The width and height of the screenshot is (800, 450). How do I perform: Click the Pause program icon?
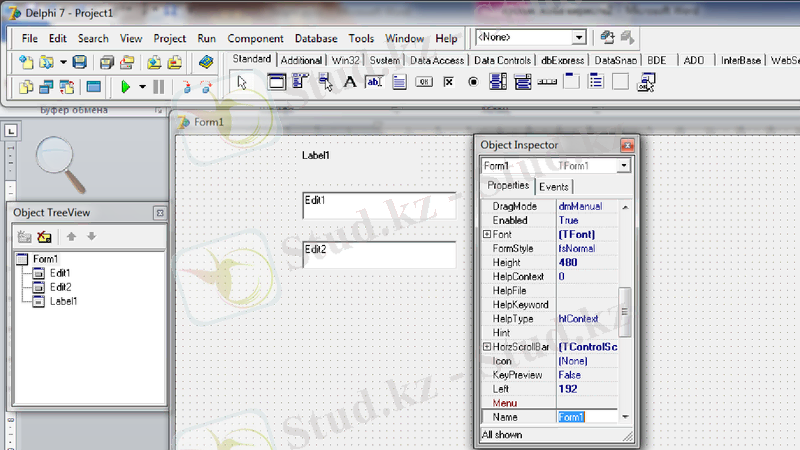pos(158,87)
